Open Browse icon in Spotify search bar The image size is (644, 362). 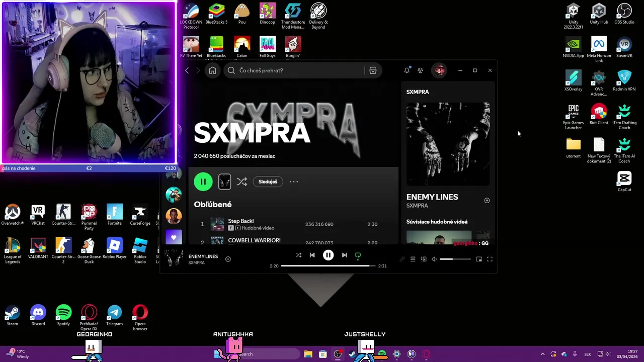point(373,70)
